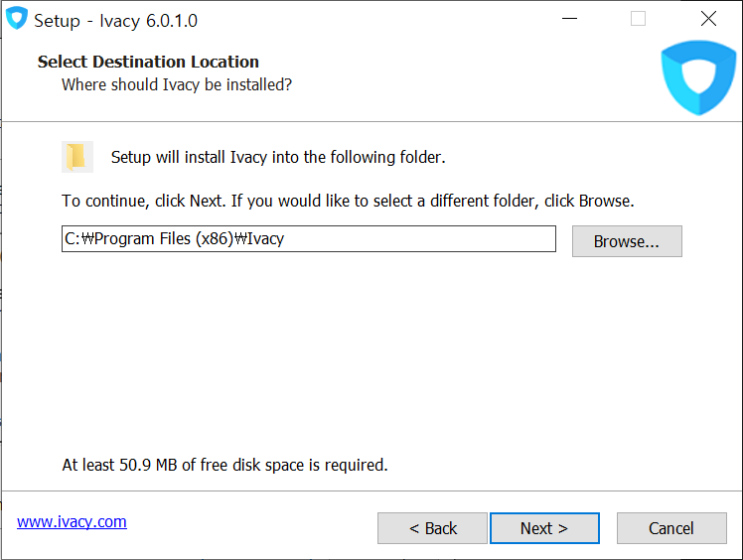743x560 pixels.
Task: Click the 'Setup - Ivacy 6.0.1.0' title
Action: (x=115, y=21)
